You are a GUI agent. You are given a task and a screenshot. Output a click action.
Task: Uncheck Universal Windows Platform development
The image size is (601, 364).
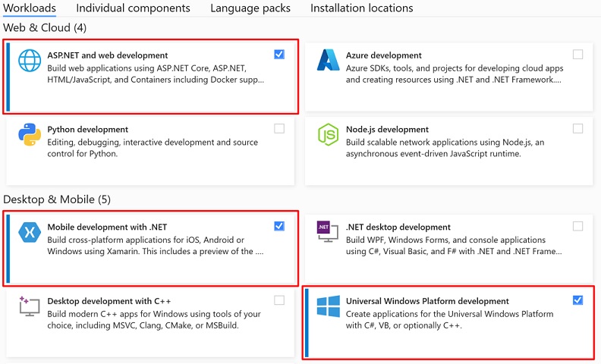578,300
